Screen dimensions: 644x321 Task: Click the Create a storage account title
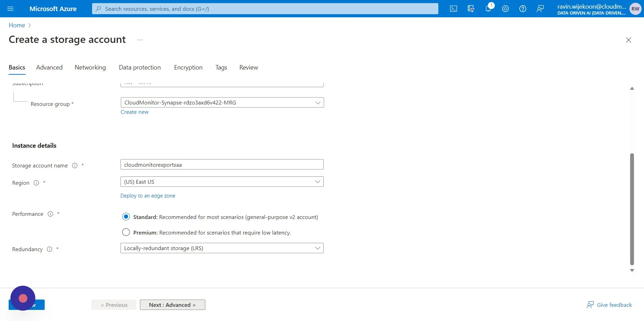(67, 40)
